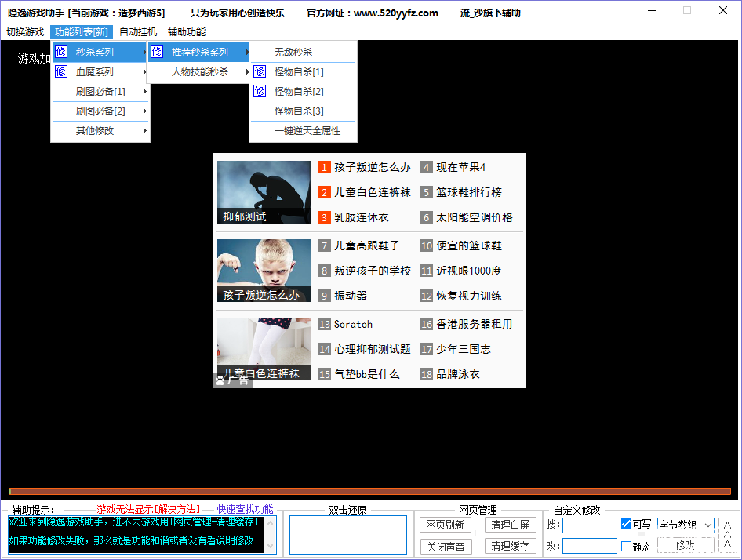742x560 pixels.
Task: Choose 无敌秒杀 from the submenu
Action: click(293, 53)
